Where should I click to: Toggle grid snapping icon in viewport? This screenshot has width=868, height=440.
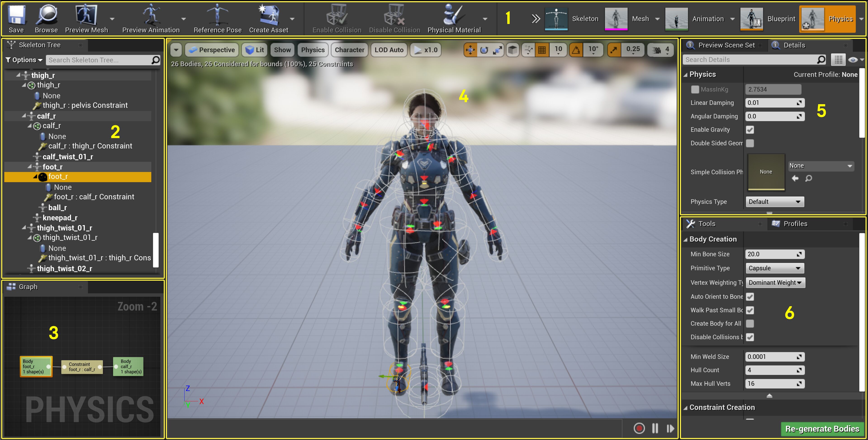point(542,50)
